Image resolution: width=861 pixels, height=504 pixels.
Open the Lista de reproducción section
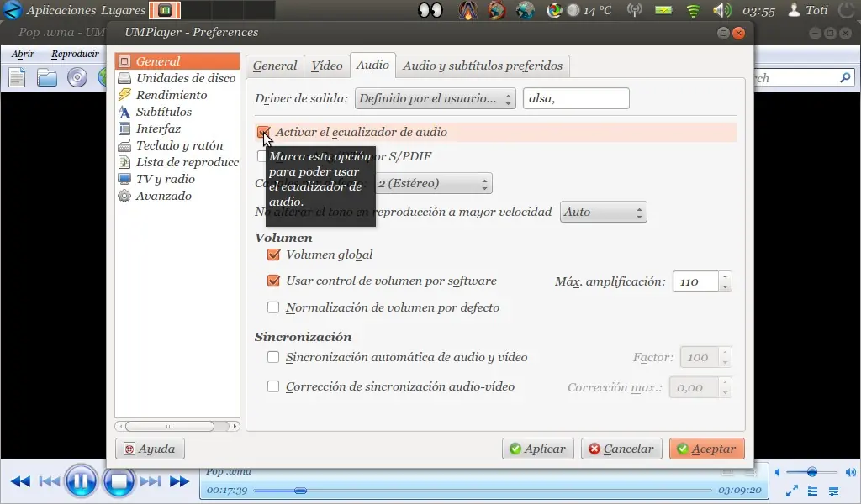pos(177,162)
